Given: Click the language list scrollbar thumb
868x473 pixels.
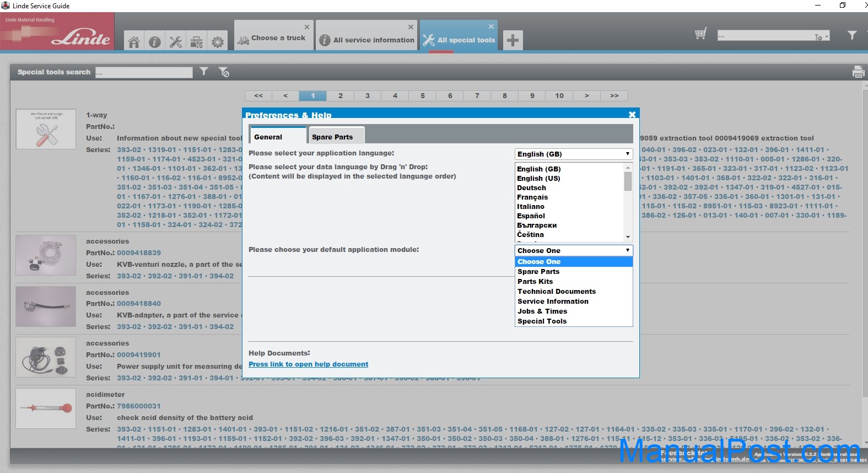Looking at the screenshot, I should 628,181.
